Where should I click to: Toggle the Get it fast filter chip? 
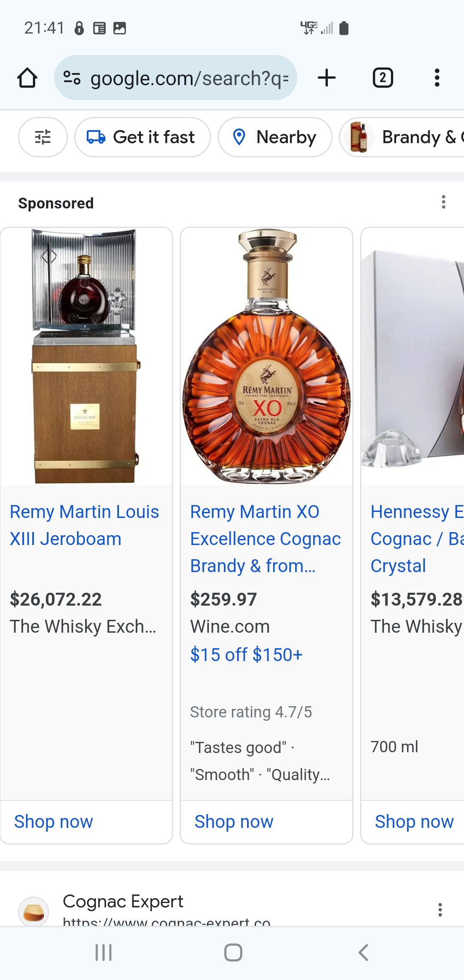pos(143,137)
